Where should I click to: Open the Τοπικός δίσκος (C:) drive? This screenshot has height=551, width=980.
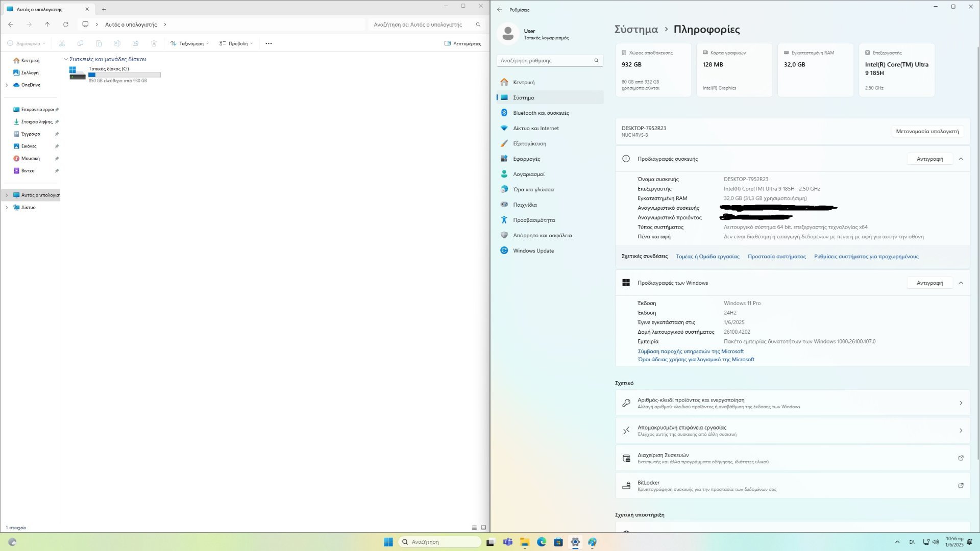[x=115, y=74]
